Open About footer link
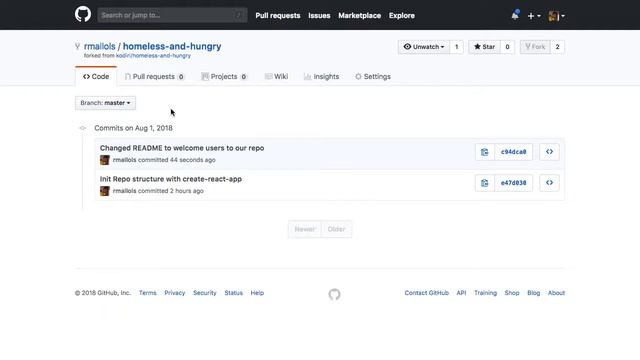Screen dimensions: 640x360 pos(556,293)
